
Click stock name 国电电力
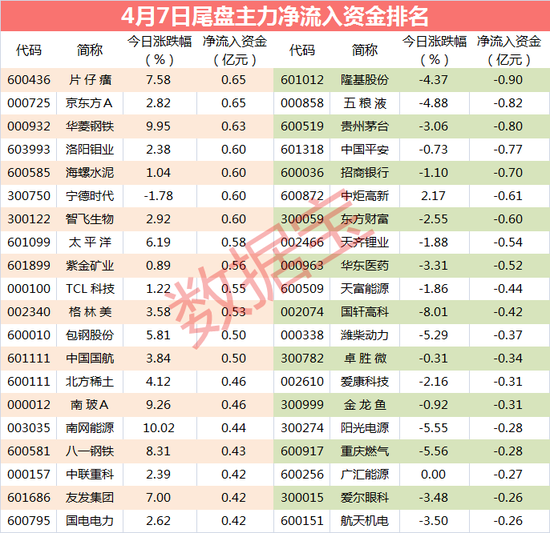90,521
